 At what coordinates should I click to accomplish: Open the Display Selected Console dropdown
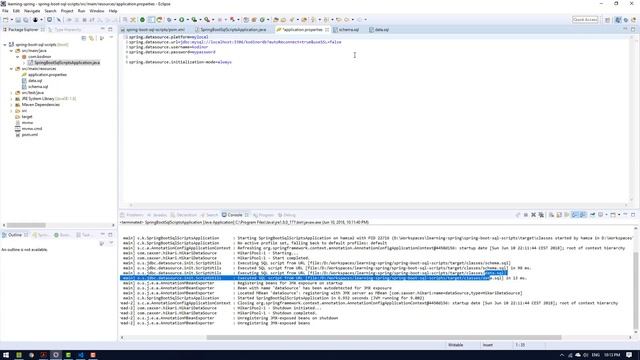coord(606,215)
